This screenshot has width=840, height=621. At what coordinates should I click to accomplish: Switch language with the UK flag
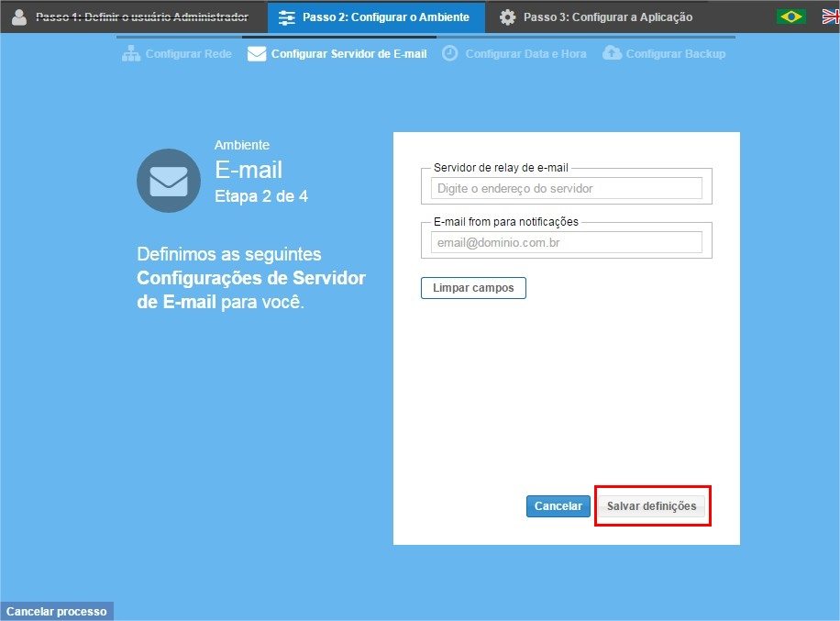pos(831,17)
